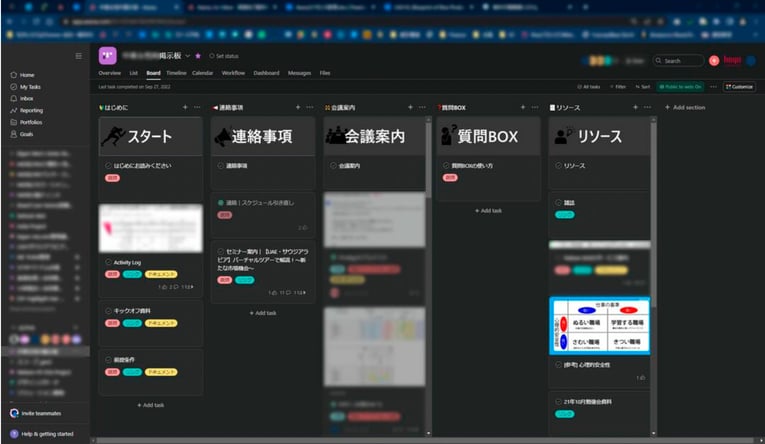Switch to the Dashboard tab
The height and width of the screenshot is (444, 765).
266,73
